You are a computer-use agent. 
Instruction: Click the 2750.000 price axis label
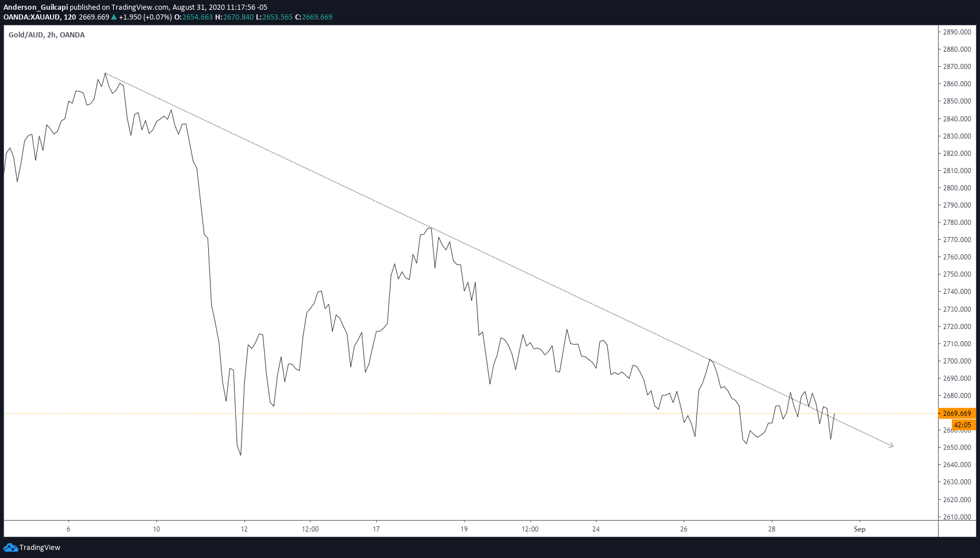click(x=957, y=274)
